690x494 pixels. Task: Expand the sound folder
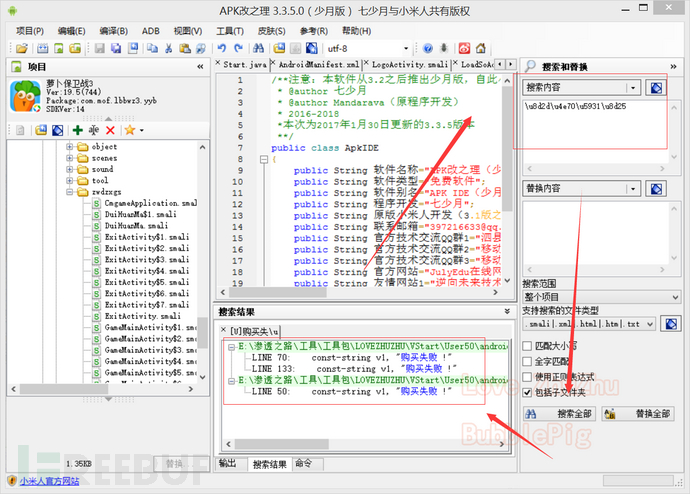click(70, 169)
